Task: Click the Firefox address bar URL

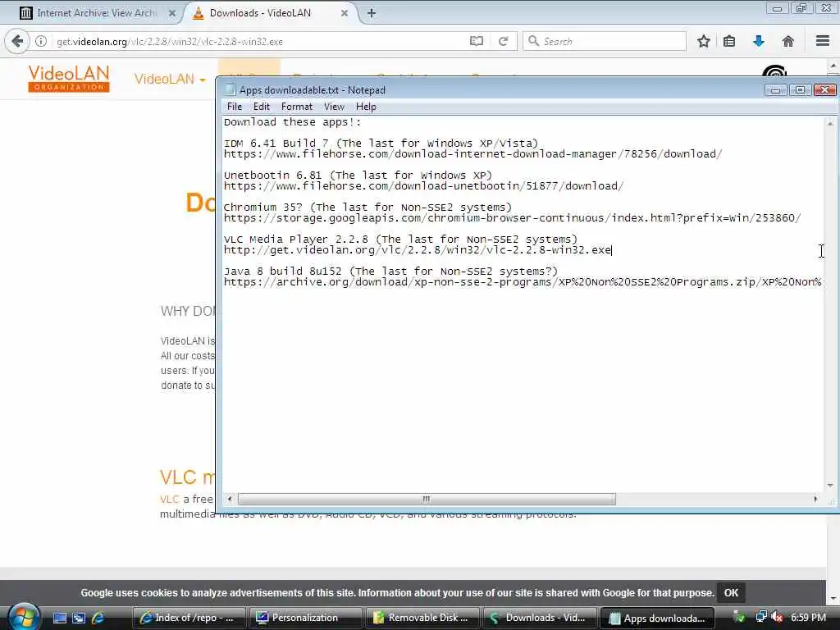Action: (x=170, y=41)
